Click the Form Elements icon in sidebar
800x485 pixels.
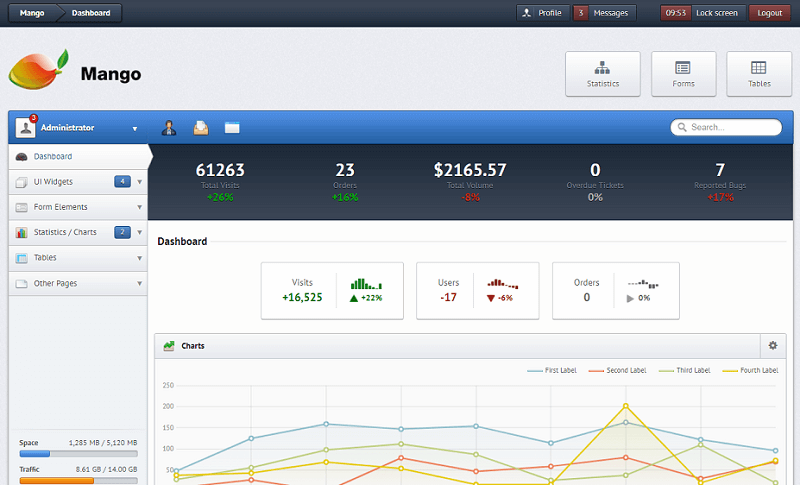[x=21, y=207]
